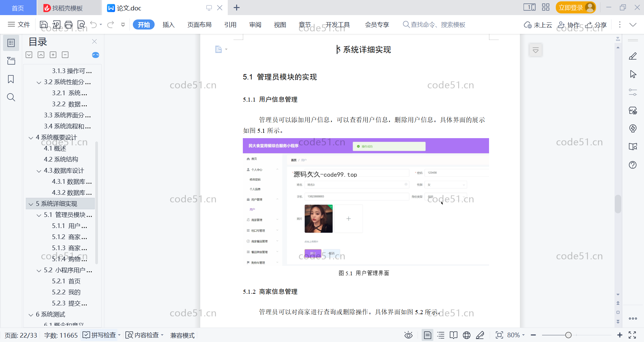
Task: Open the properties sliders icon in right sidebar
Action: pyautogui.click(x=633, y=92)
